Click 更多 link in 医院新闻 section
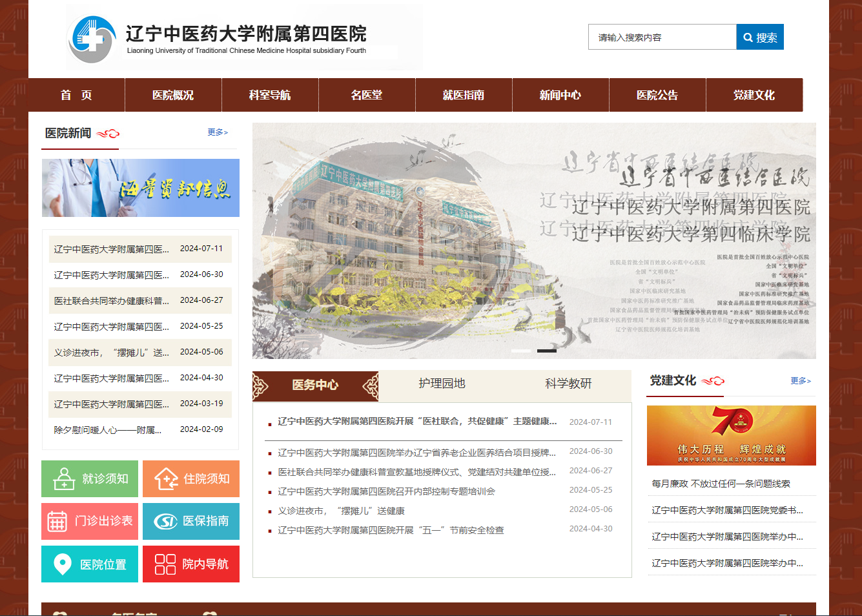 coord(218,132)
